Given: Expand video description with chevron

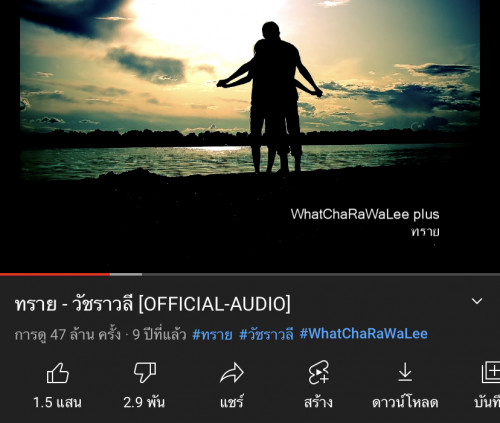Looking at the screenshot, I should tap(477, 301).
